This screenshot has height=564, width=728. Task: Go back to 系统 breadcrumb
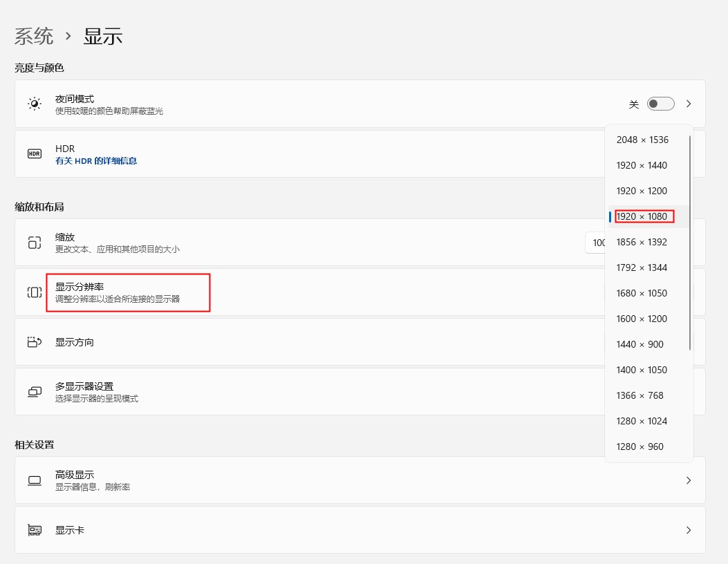pyautogui.click(x=34, y=37)
